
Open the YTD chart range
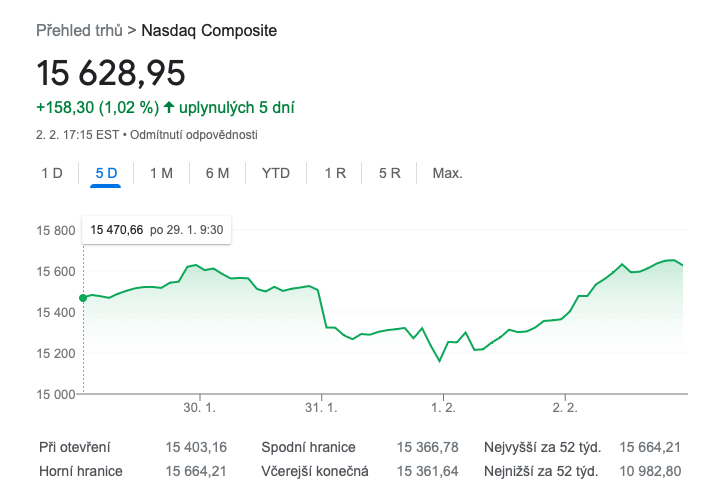[x=276, y=173]
